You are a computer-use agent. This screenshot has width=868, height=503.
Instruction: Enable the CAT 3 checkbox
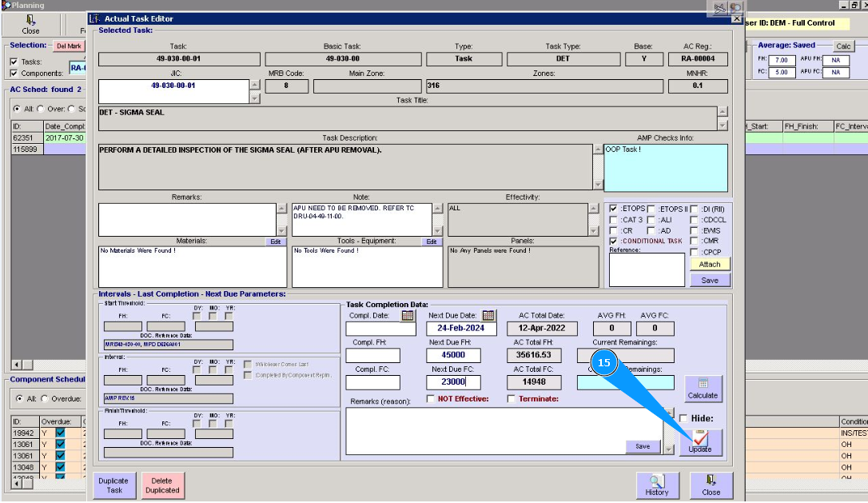[613, 220]
